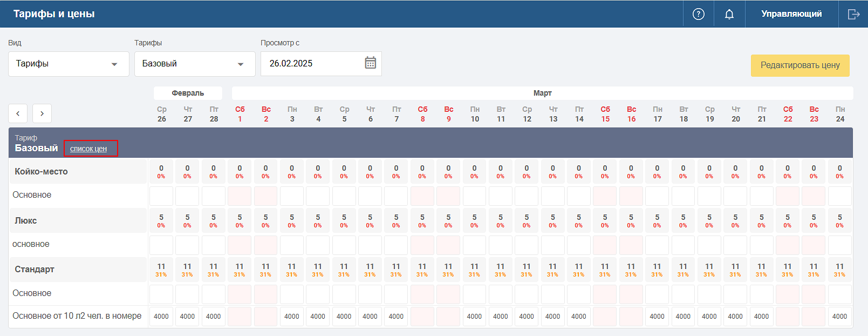
Task: Select the Пн 10 date column header
Action: tap(475, 114)
